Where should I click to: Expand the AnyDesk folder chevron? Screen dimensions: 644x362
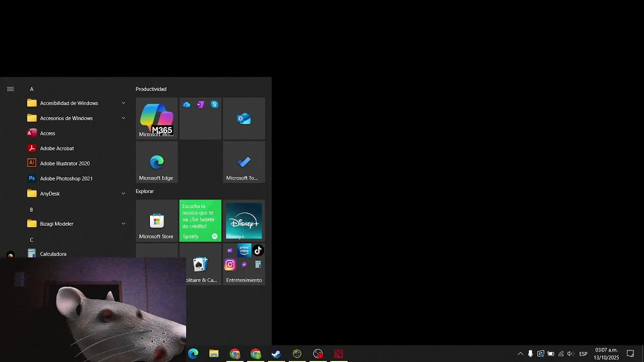pyautogui.click(x=123, y=194)
